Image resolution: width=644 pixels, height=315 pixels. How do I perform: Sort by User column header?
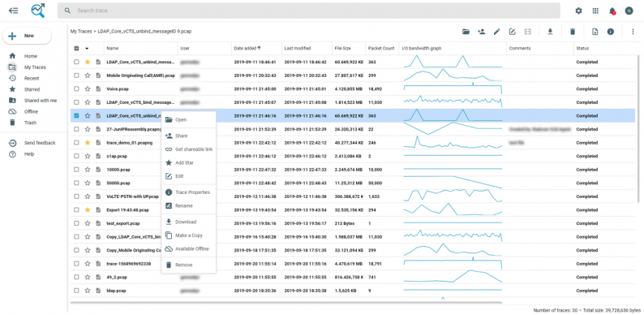pos(185,48)
